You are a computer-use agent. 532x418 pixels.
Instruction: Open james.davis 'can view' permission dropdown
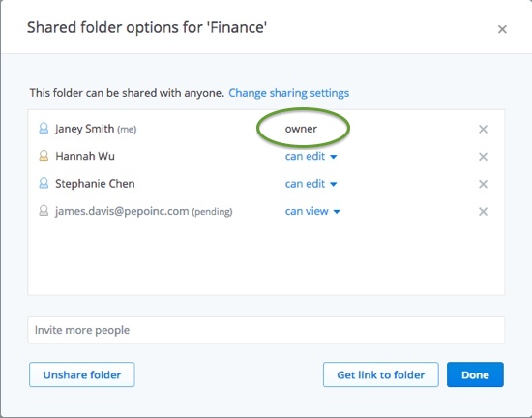click(x=312, y=211)
